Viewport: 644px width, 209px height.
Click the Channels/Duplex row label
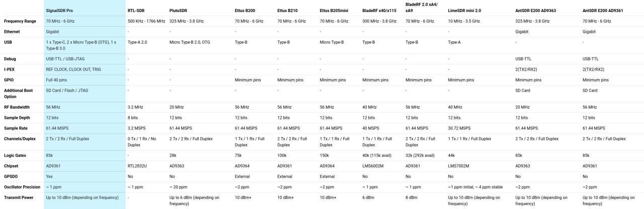21,138
